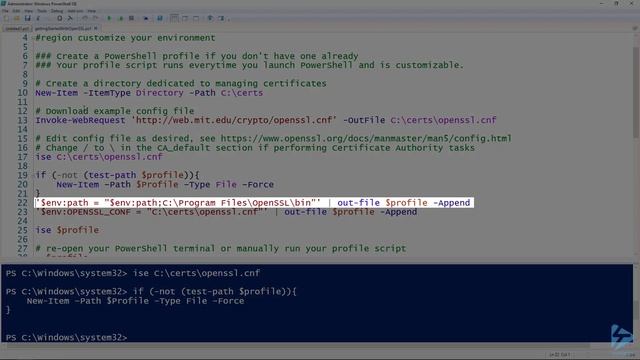Click the 'Change / to \' comment line 16
This screenshot has height=360, width=640.
pos(255,147)
